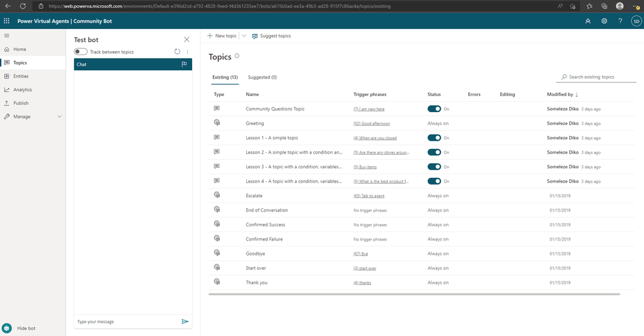Open start over trigger phrases link

point(365,268)
